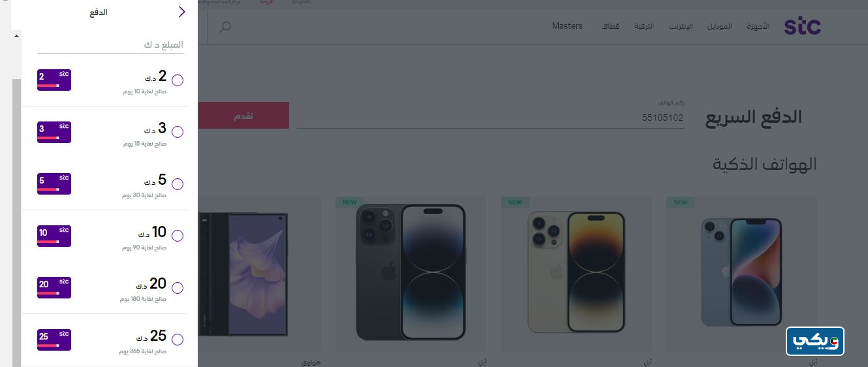
Task: Click the 25 KD stc card icon
Action: click(x=54, y=340)
